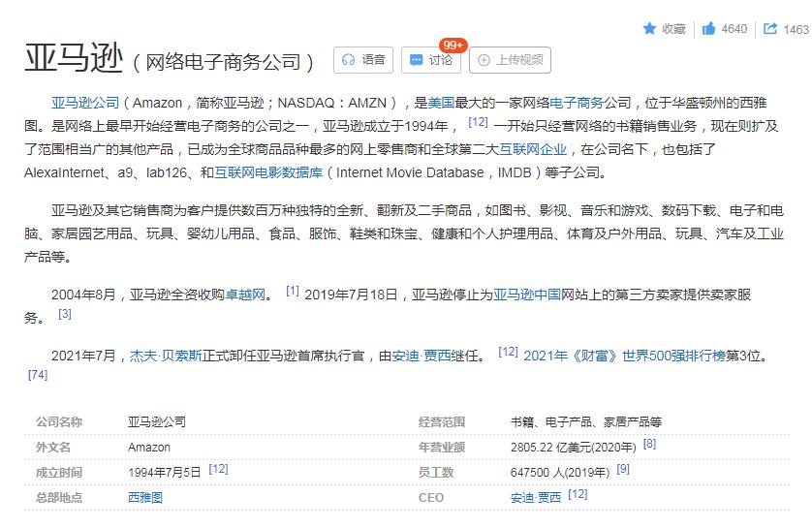Click the thumbs-up like icon
This screenshot has height=528, width=812.
(708, 28)
